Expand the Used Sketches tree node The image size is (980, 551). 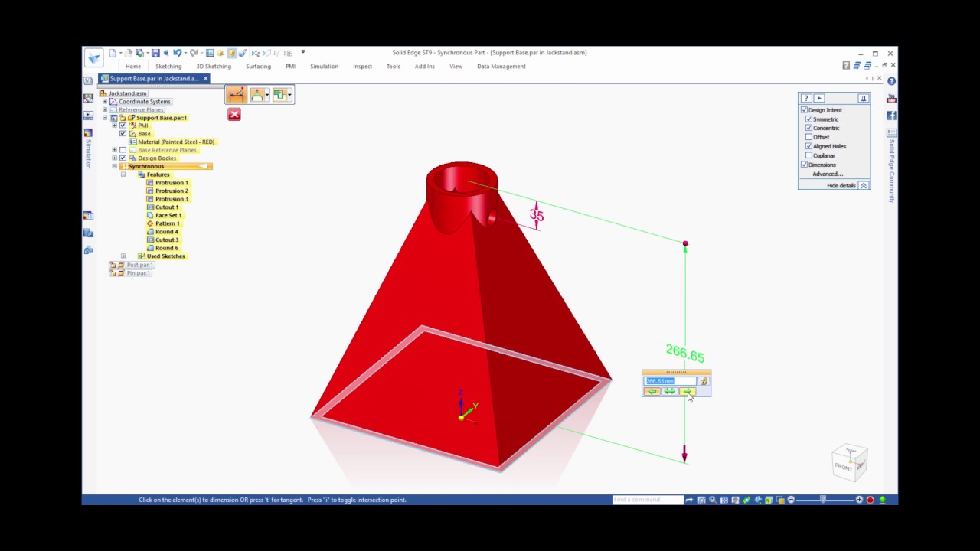[122, 256]
